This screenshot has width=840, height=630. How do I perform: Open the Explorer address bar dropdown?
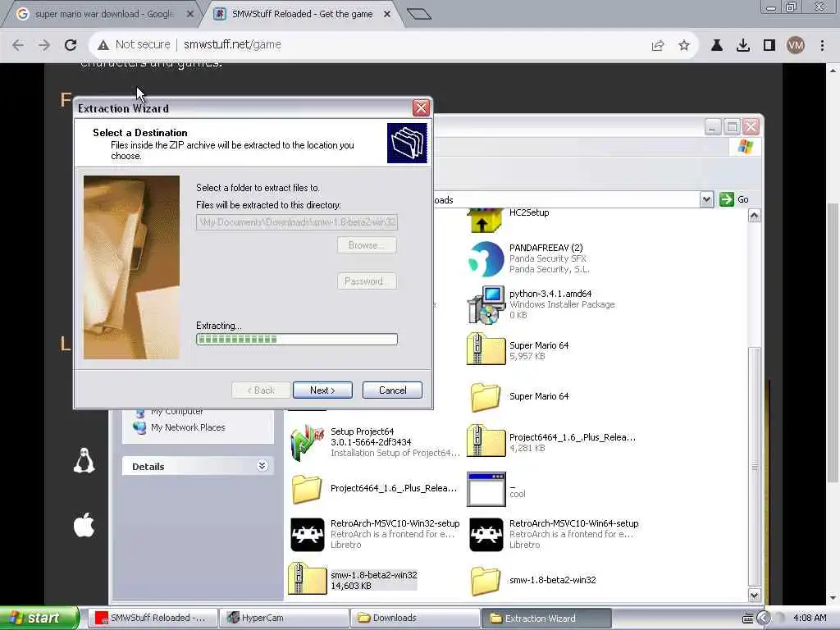point(706,199)
